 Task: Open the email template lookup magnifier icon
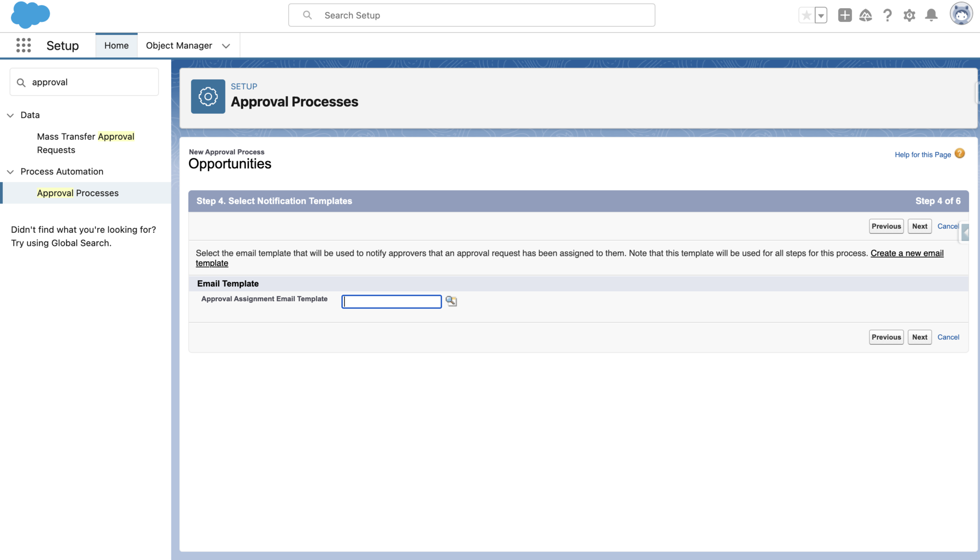click(x=451, y=301)
